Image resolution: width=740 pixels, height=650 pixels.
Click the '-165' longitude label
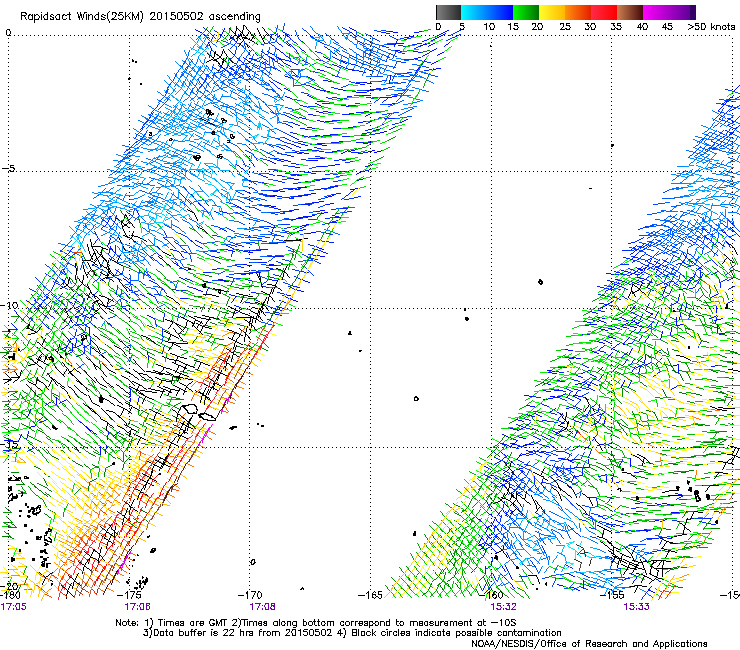[x=370, y=595]
